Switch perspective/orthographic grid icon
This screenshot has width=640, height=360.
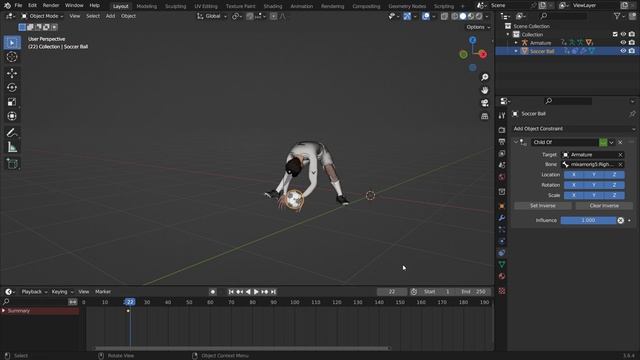484,116
